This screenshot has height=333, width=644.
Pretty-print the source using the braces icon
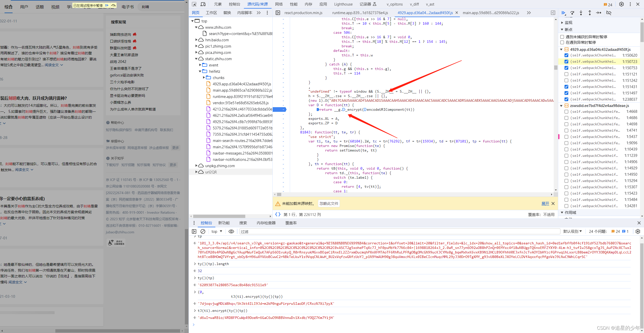tap(278, 214)
